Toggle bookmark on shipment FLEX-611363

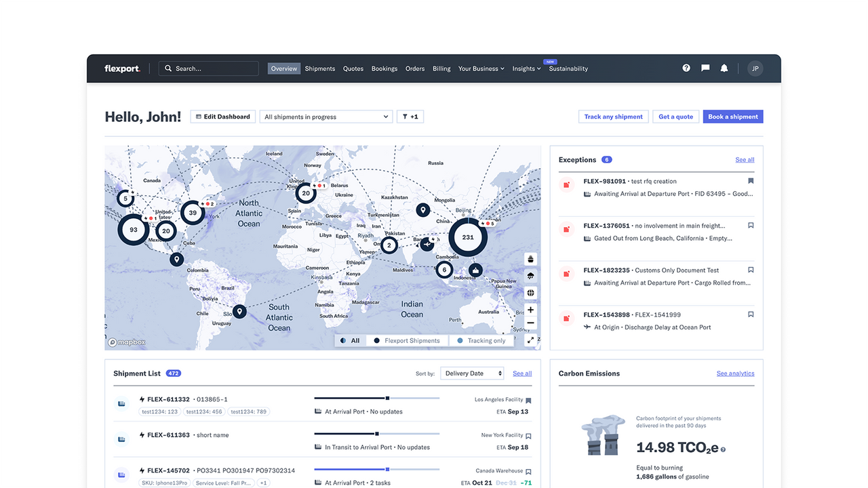click(528, 436)
